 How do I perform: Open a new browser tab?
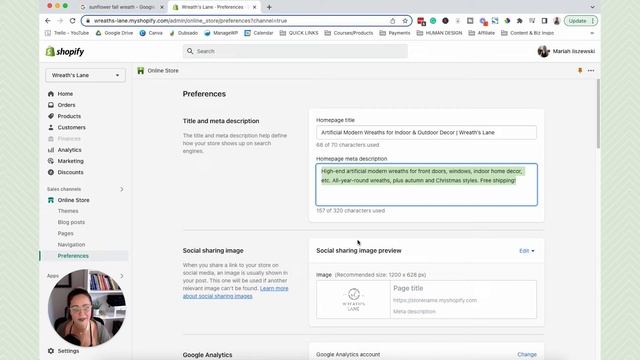[x=269, y=7]
